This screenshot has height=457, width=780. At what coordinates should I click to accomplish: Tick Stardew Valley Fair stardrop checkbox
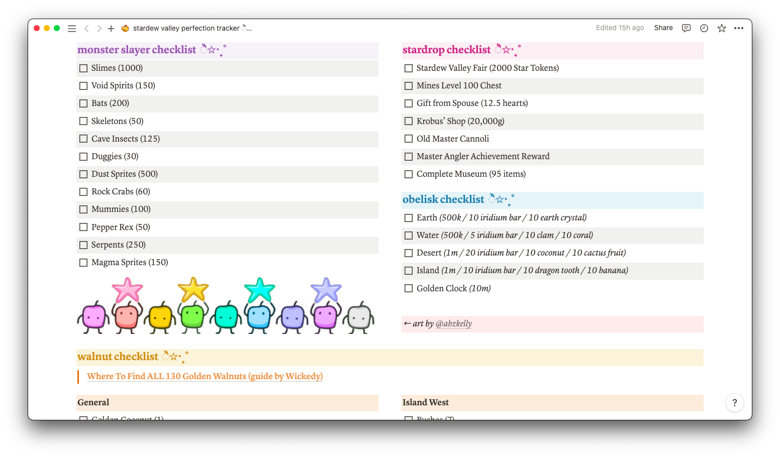[x=408, y=68]
